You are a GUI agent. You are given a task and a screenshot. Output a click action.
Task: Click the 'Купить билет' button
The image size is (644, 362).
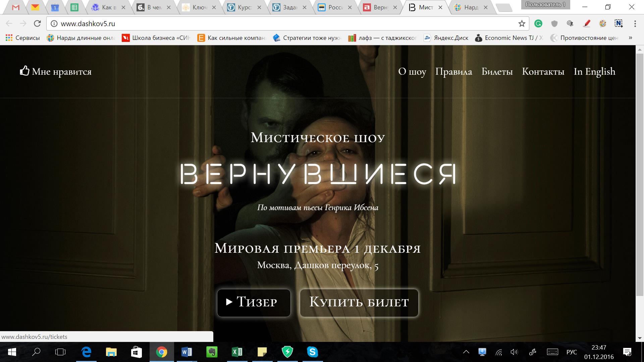(359, 303)
